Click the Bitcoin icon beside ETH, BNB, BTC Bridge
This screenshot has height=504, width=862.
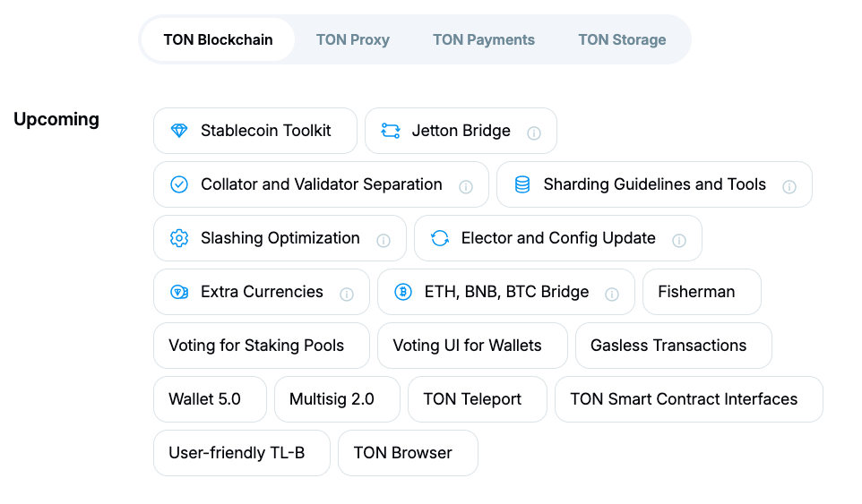coord(403,292)
